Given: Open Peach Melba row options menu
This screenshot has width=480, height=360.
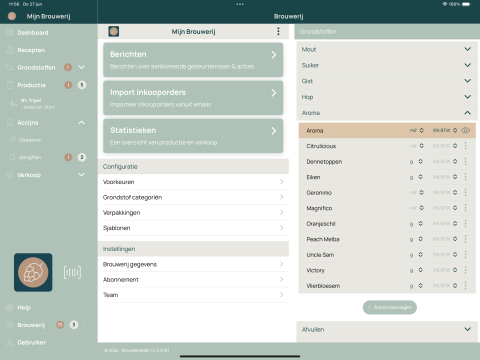Looking at the screenshot, I should [465, 239].
